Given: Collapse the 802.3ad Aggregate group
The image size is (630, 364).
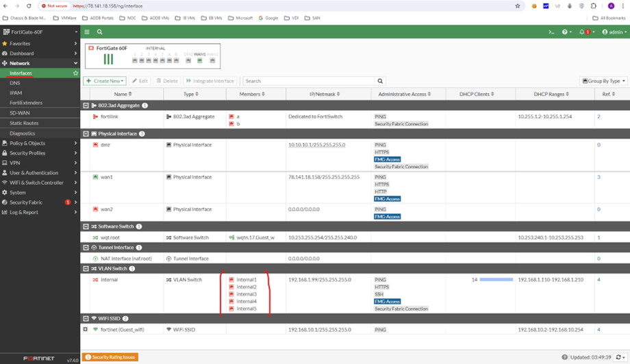Looking at the screenshot, I should (x=86, y=105).
